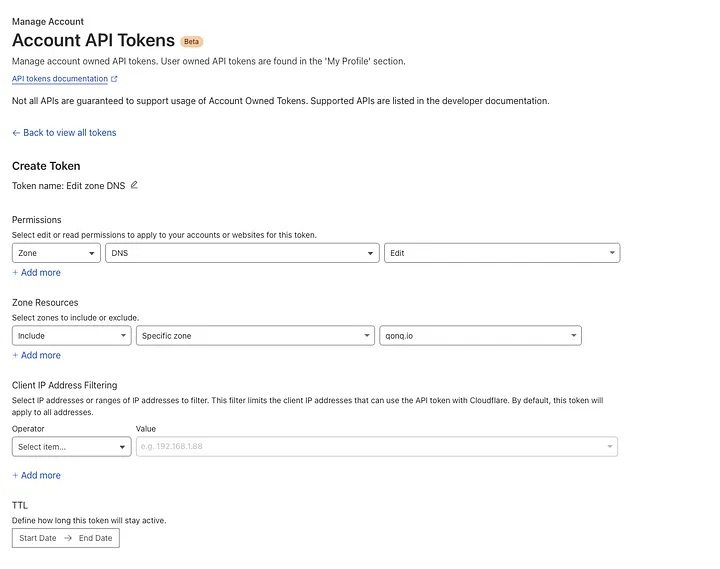Screen dimensions: 720x569
Task: Click the pencil icon to edit the token name
Action: coord(134,185)
